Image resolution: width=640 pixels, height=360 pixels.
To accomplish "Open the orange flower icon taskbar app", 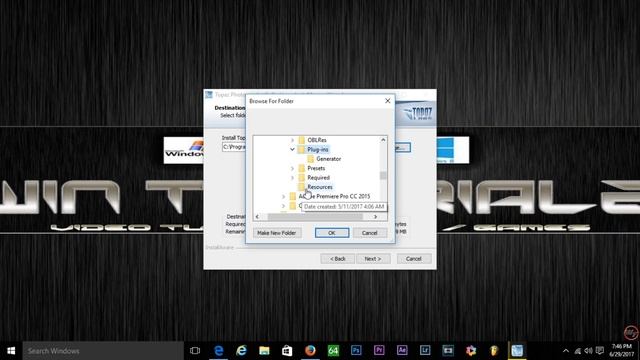I will point(471,351).
